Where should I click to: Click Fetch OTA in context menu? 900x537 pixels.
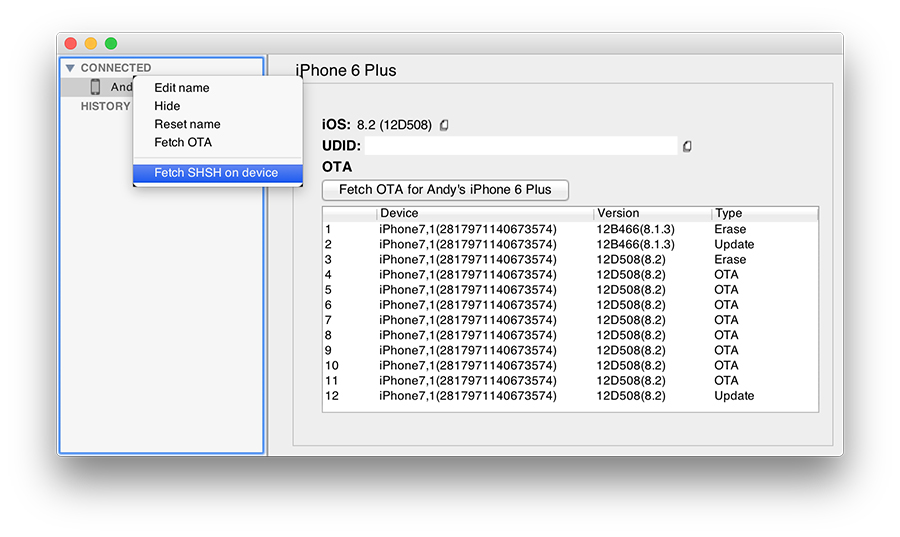pos(183,142)
